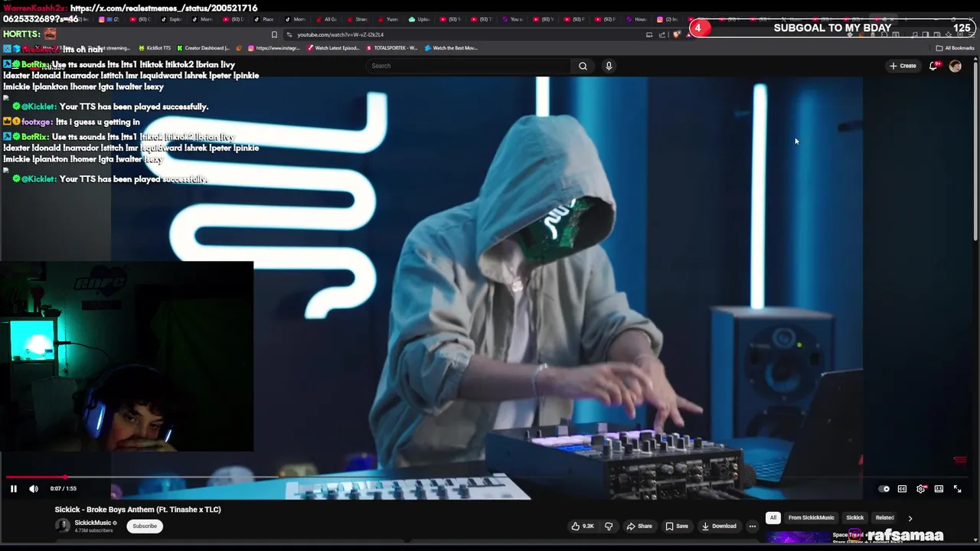Pause the YouTube video
The height and width of the screenshot is (551, 980).
click(x=13, y=489)
